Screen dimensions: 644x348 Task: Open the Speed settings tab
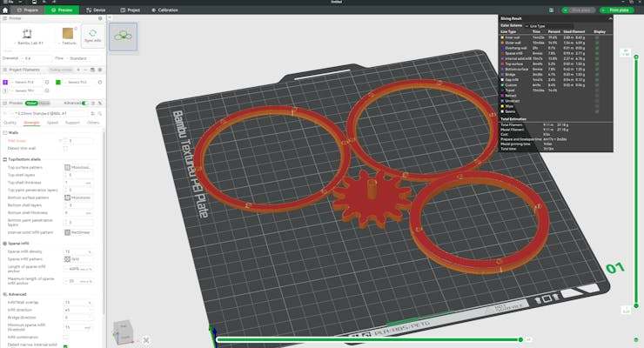tap(52, 123)
